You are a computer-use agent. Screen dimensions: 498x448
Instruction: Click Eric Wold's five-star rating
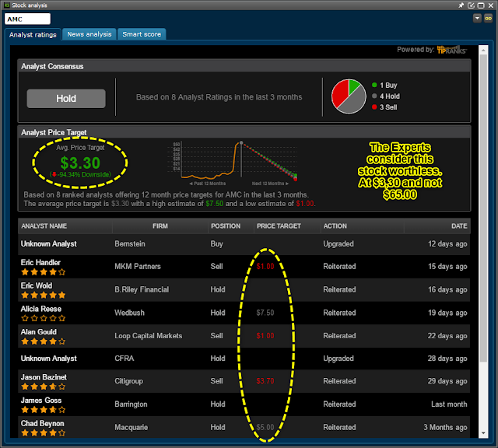pyautogui.click(x=44, y=296)
